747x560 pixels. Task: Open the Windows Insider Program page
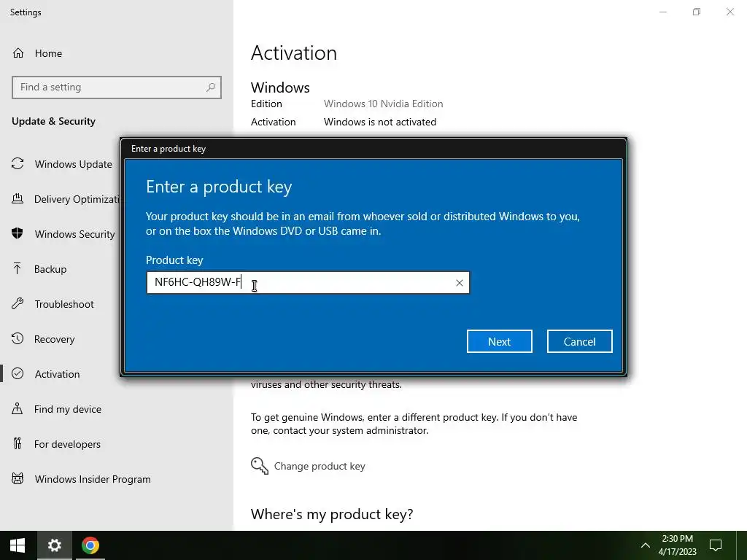pyautogui.click(x=93, y=479)
